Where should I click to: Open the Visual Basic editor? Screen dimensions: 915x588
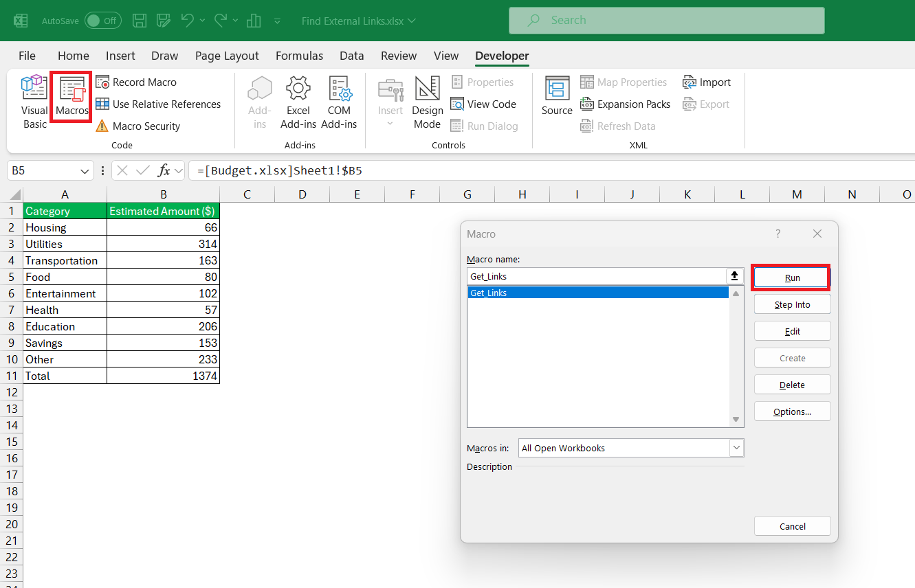tap(34, 102)
